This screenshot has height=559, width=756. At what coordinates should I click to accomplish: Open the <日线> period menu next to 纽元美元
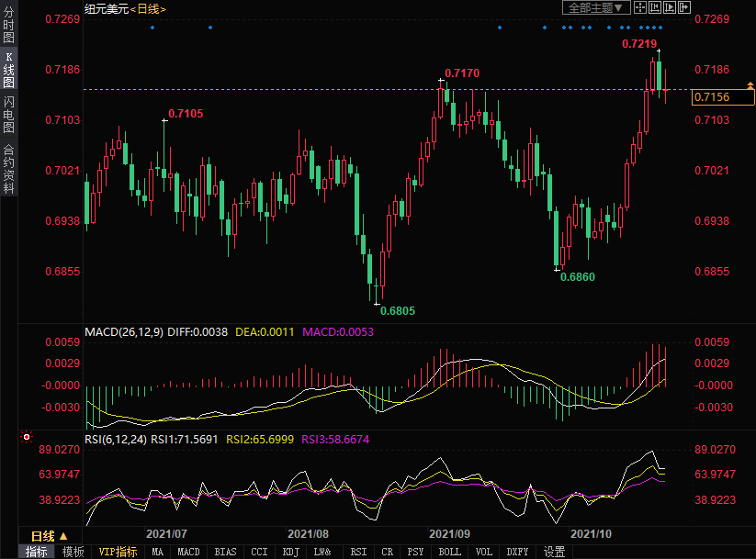click(147, 8)
